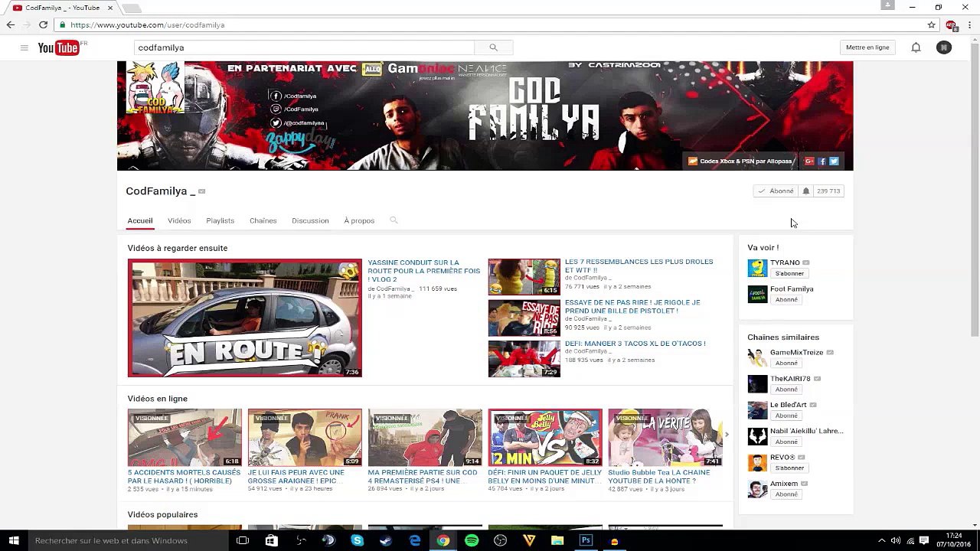Screen dimensions: 980x551
Task: Open Photoshop from the taskbar
Action: click(586, 540)
